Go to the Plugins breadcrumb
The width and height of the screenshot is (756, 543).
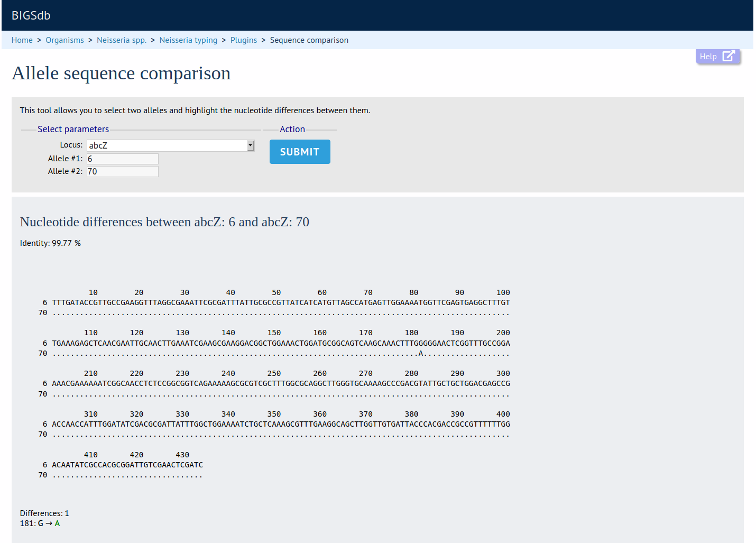pos(244,40)
